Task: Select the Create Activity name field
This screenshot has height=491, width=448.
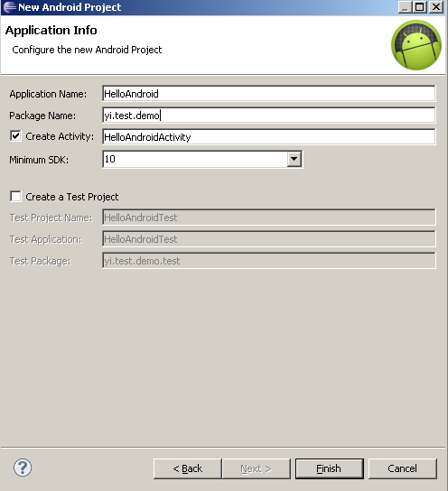Action: coord(269,137)
